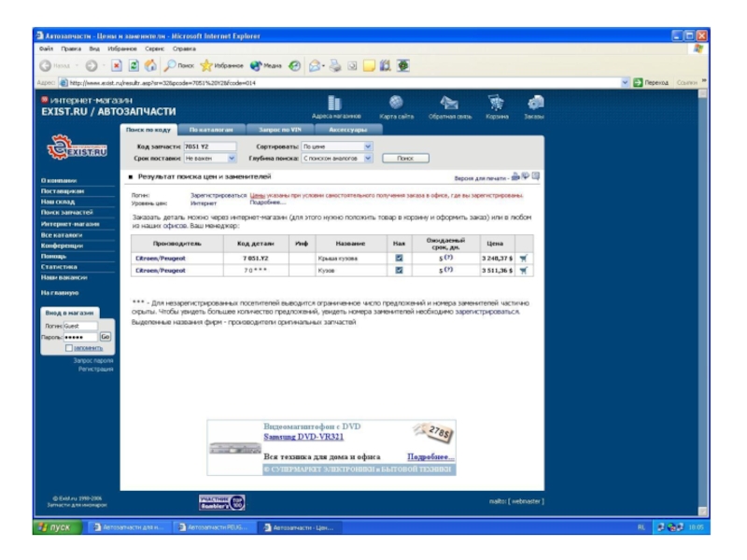Image resolution: width=747 pixels, height=560 pixels.
Task: Switch to the Запрос по VIN tab
Action: (280, 130)
